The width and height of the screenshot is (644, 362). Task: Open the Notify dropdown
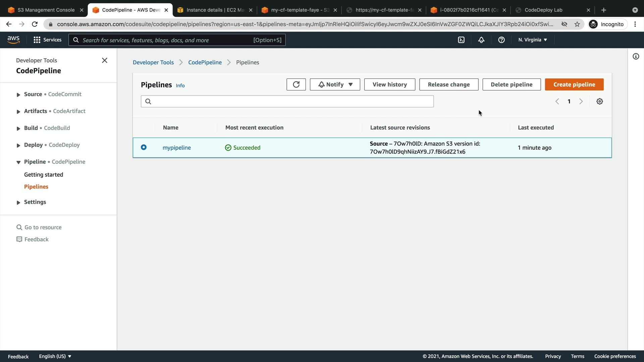coord(335,84)
